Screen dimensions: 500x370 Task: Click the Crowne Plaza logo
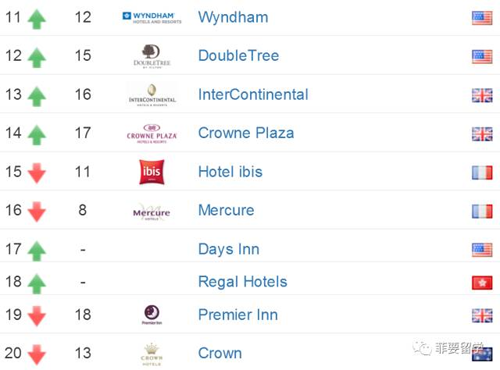pos(152,134)
